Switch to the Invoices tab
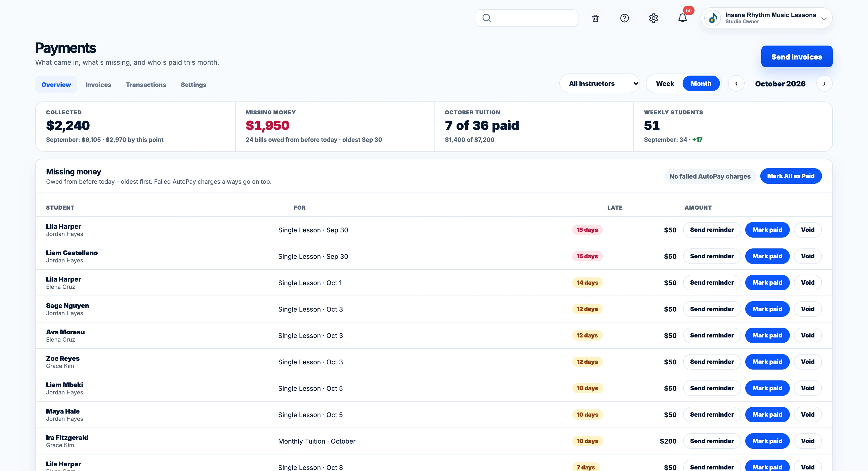This screenshot has width=868, height=471. [98, 85]
